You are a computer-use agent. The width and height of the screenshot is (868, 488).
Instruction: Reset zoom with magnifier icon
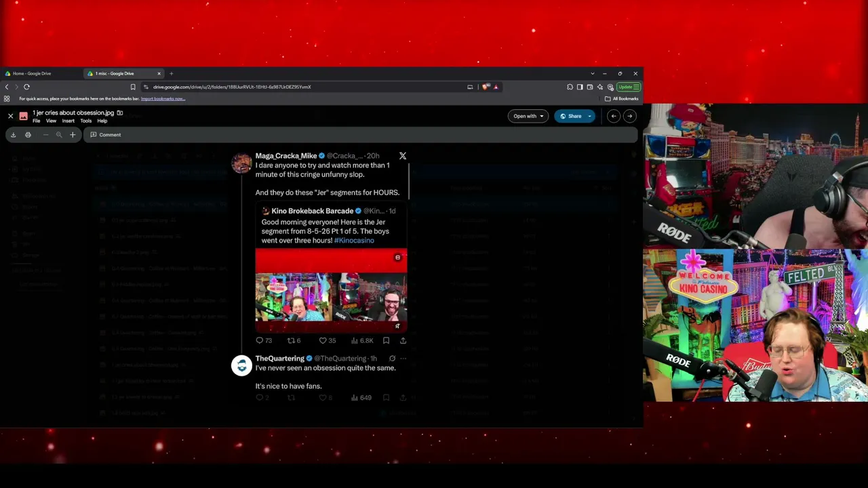tap(59, 135)
